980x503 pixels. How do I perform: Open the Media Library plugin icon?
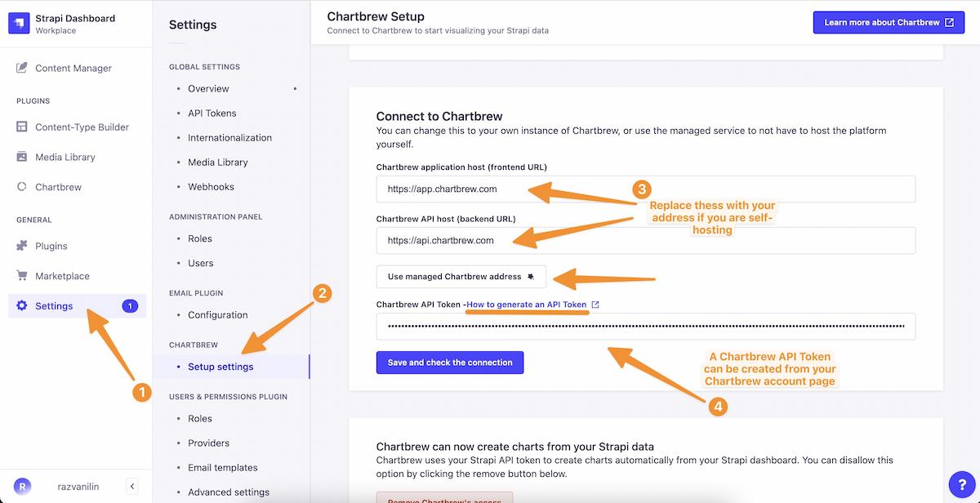click(22, 157)
